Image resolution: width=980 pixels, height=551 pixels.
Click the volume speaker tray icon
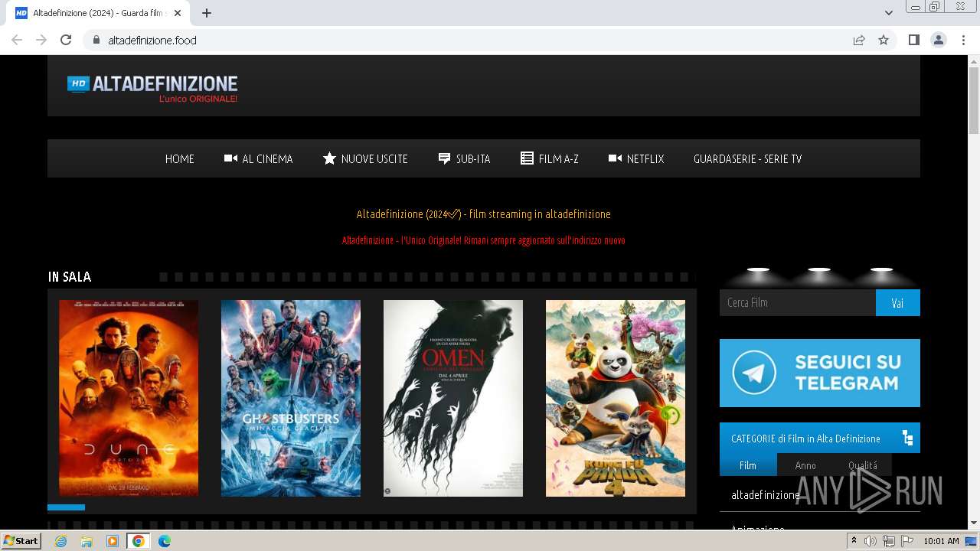(x=871, y=541)
